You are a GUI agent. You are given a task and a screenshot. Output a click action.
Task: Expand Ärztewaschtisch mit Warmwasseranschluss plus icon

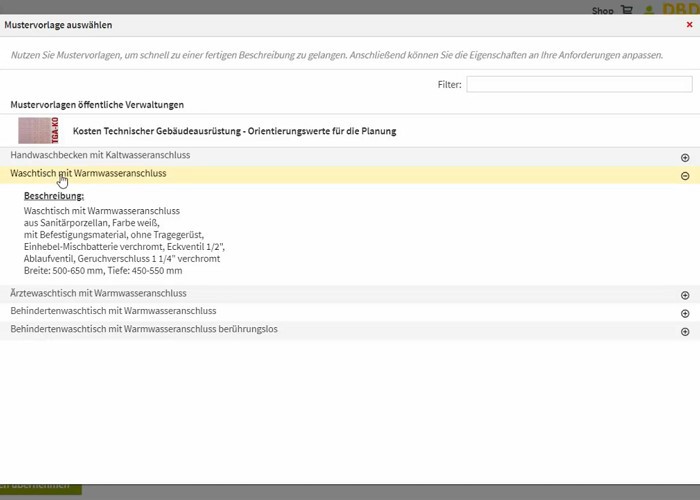pyautogui.click(x=685, y=296)
